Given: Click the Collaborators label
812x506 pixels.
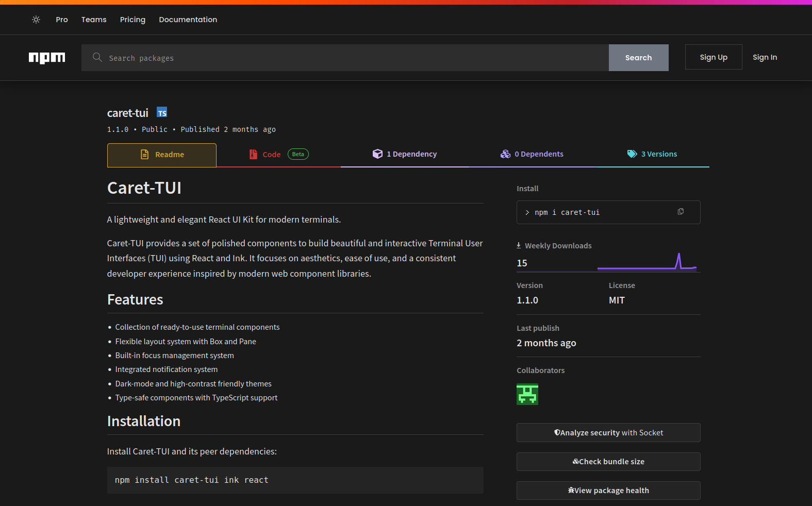Looking at the screenshot, I should (541, 370).
